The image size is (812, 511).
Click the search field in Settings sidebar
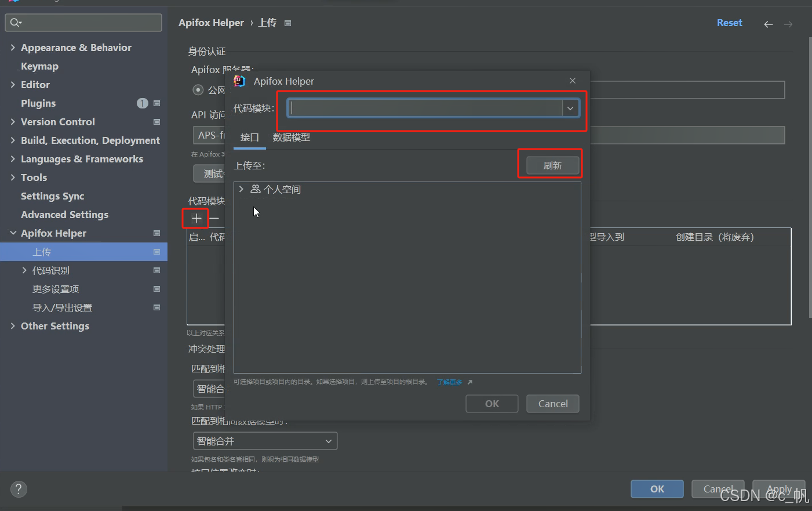click(x=83, y=23)
